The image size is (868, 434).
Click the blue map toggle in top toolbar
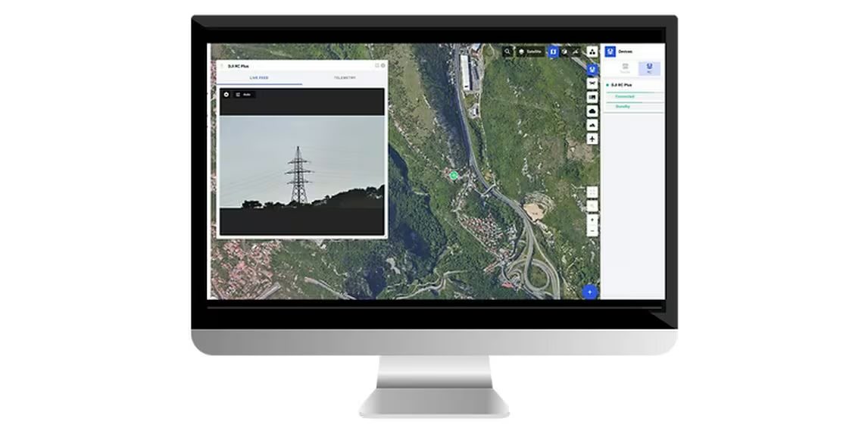553,52
